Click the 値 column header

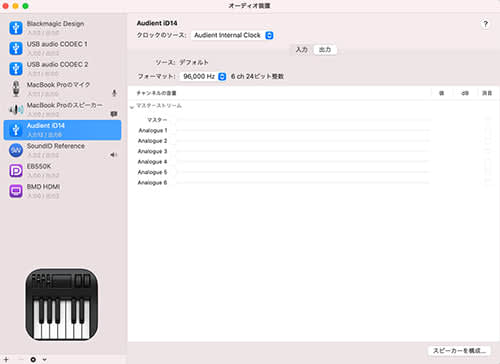[x=441, y=93]
